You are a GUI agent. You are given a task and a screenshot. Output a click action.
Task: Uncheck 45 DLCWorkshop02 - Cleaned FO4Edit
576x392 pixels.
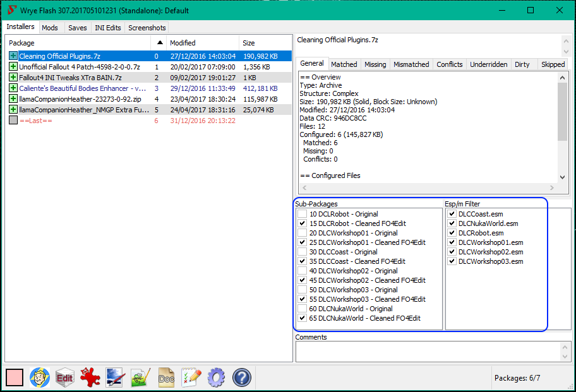click(302, 280)
